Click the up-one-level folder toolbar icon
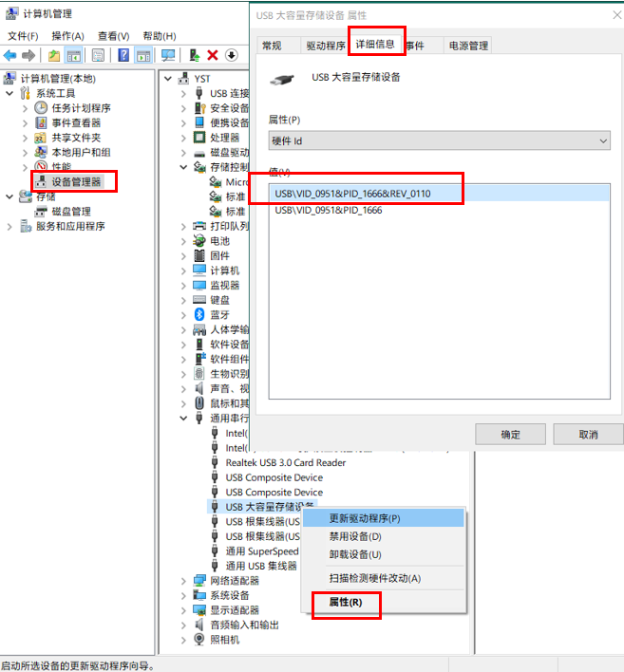Image resolution: width=624 pixels, height=672 pixels. pos(53,56)
